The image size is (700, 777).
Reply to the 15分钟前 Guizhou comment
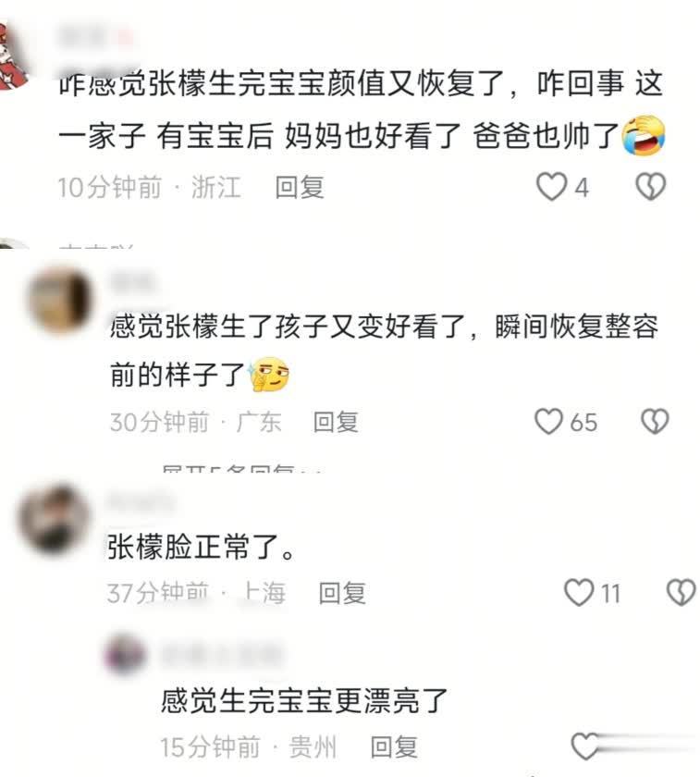click(394, 746)
